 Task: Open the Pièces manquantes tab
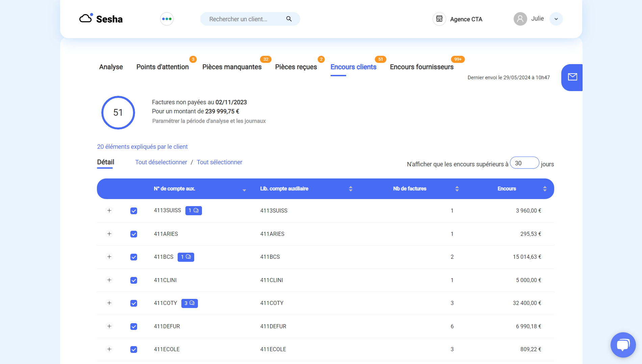pos(232,67)
